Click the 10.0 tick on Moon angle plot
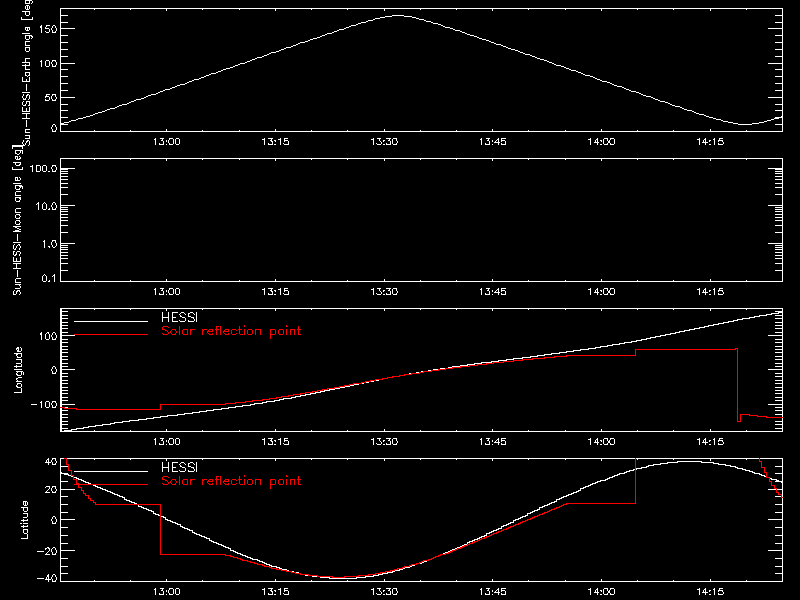This screenshot has height=600, width=800. click(46, 207)
